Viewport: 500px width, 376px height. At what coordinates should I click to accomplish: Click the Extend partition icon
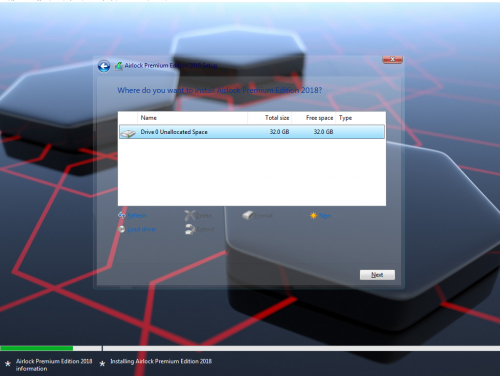click(x=190, y=229)
